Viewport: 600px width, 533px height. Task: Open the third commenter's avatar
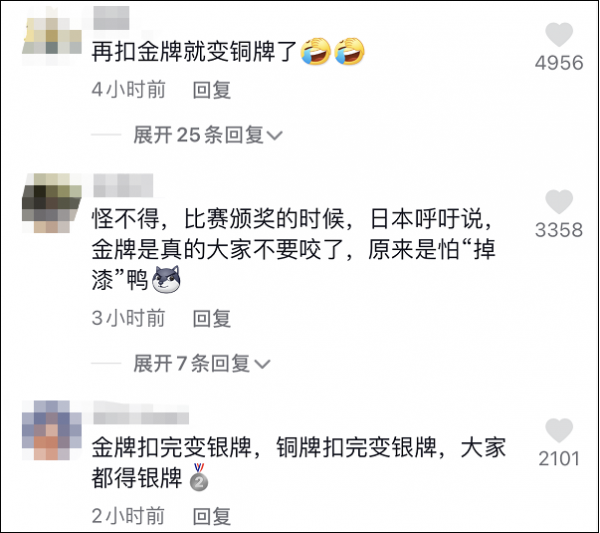click(x=52, y=430)
